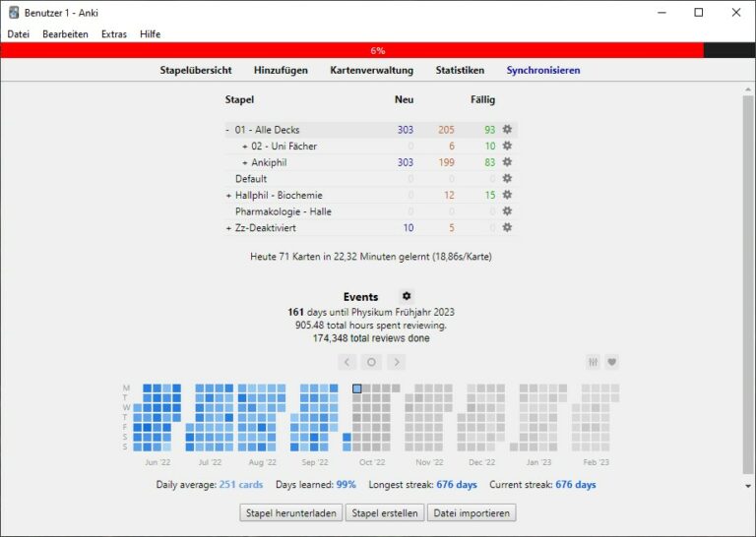This screenshot has height=537, width=756.
Task: Open options gear for Ankiphil deck
Action: [507, 162]
